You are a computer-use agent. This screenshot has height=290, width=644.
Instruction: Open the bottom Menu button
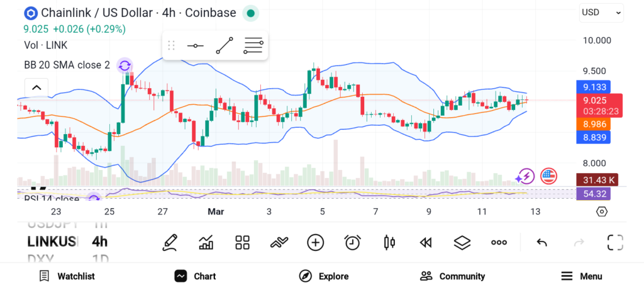581,276
